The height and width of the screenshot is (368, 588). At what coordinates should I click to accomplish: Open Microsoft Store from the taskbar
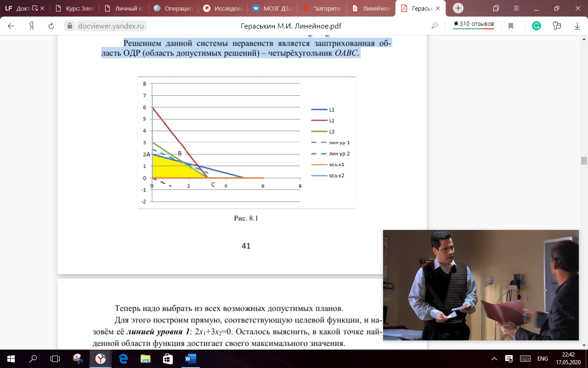(167, 358)
